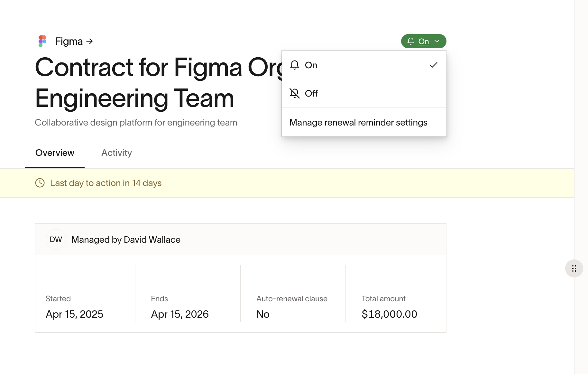Switch to the Activity tab
This screenshot has height=374, width=588.
coord(116,153)
